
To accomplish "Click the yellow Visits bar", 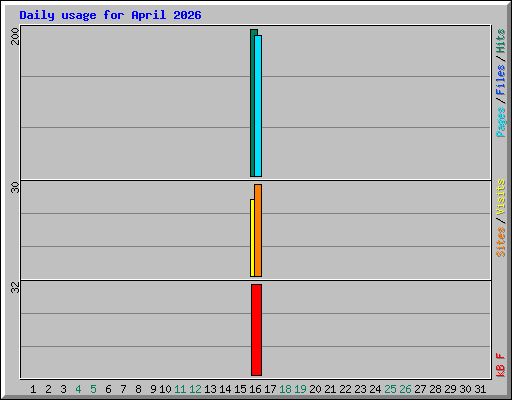I will (252, 238).
